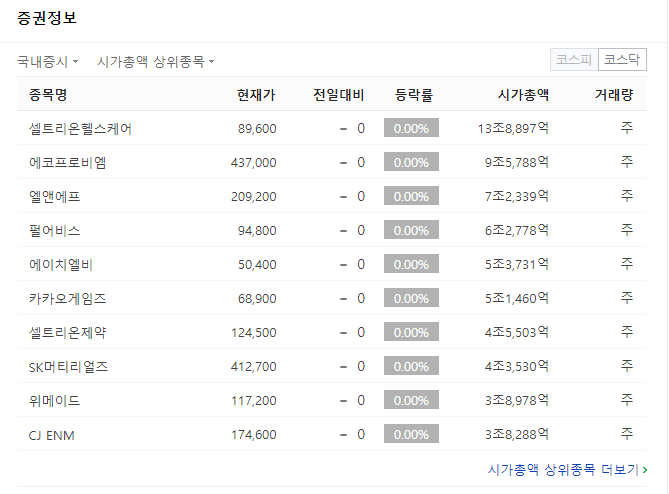This screenshot has height=494, width=669.
Task: Open the 국내증시 dropdown
Action: pyautogui.click(x=47, y=61)
